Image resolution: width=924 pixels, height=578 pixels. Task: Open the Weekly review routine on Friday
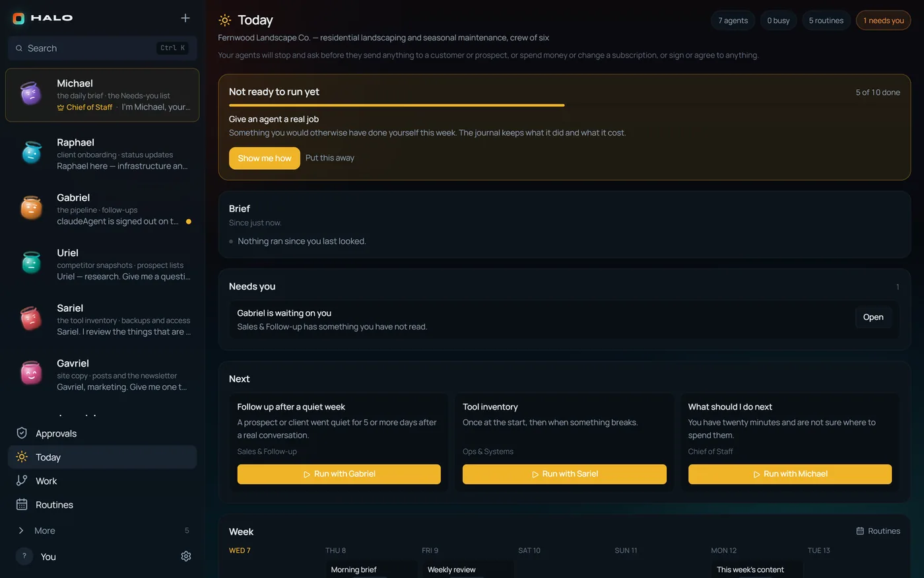click(x=468, y=569)
